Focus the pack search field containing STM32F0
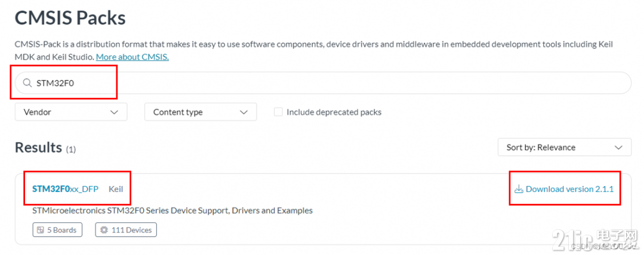This screenshot has width=644, height=255. pyautogui.click(x=323, y=83)
